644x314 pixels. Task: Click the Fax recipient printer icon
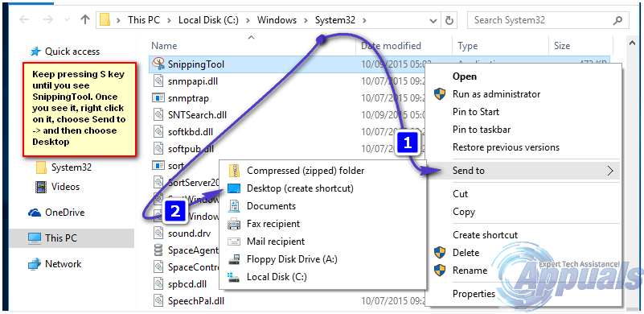click(x=234, y=224)
